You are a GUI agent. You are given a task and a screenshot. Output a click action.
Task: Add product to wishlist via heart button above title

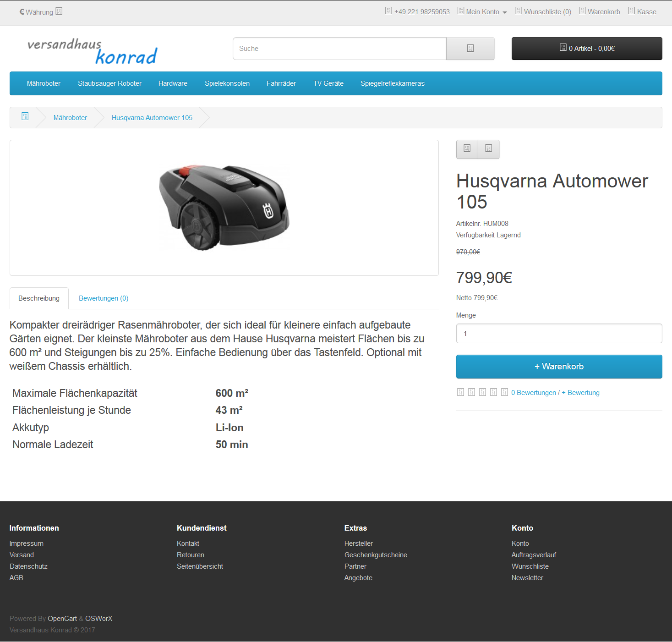tap(467, 149)
